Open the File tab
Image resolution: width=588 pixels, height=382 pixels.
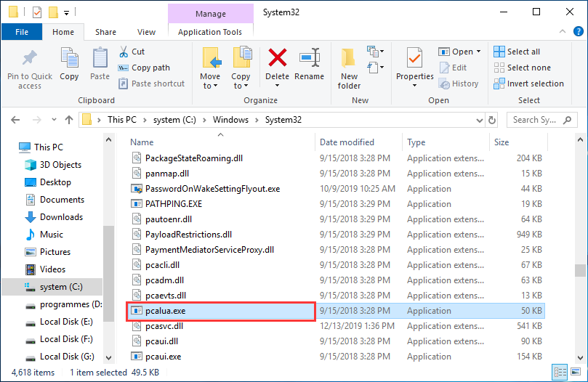[x=22, y=32]
